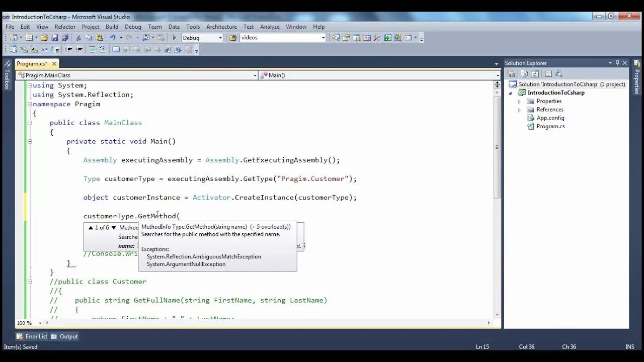Viewport: 644px width, 362px height.
Task: Expand the Properties node in Solution Explorer
Action: click(519, 102)
